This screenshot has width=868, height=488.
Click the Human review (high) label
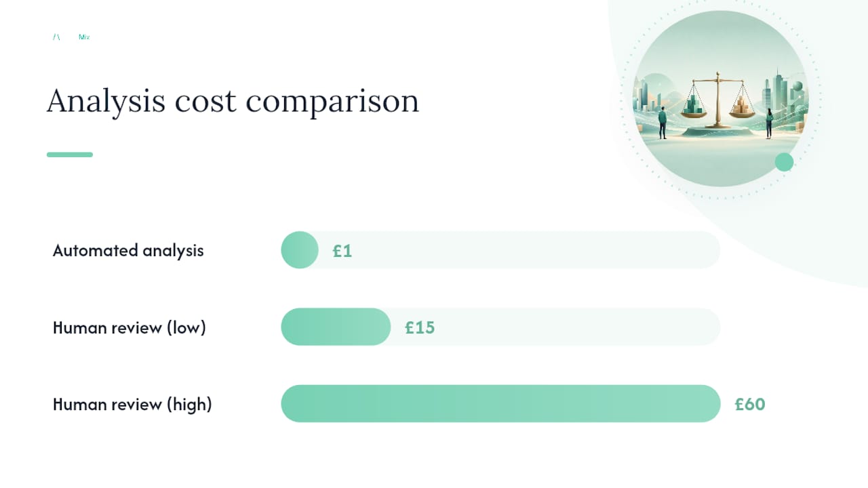132,405
